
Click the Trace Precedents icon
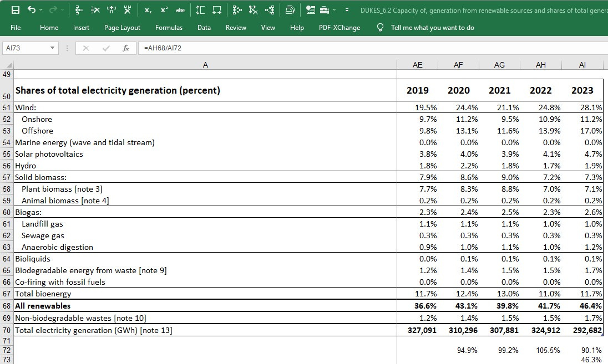coord(237,10)
